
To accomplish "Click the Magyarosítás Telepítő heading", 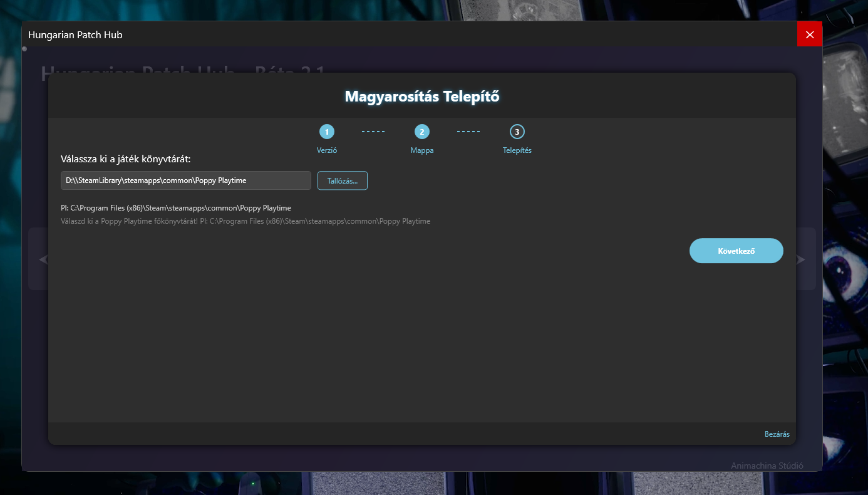I will 422,96.
